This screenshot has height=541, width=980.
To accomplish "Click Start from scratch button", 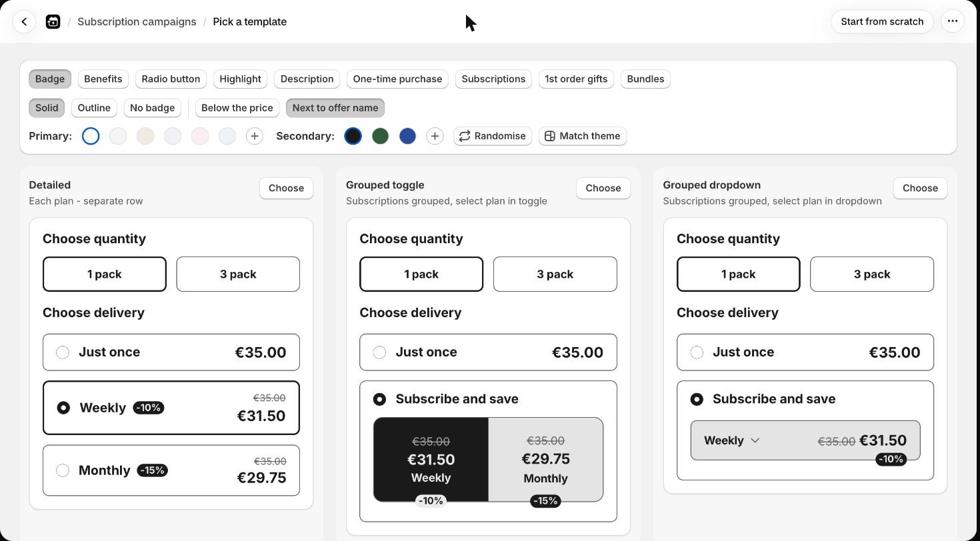I will point(882,21).
